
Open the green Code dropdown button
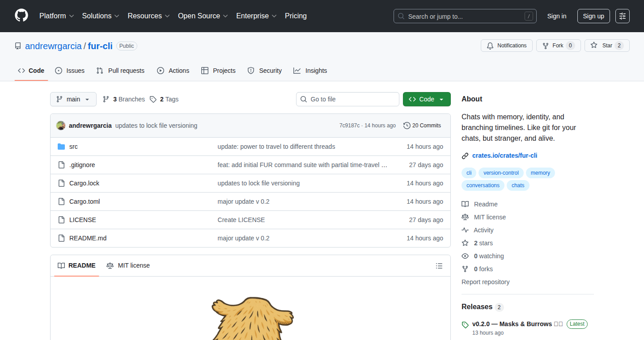click(427, 99)
